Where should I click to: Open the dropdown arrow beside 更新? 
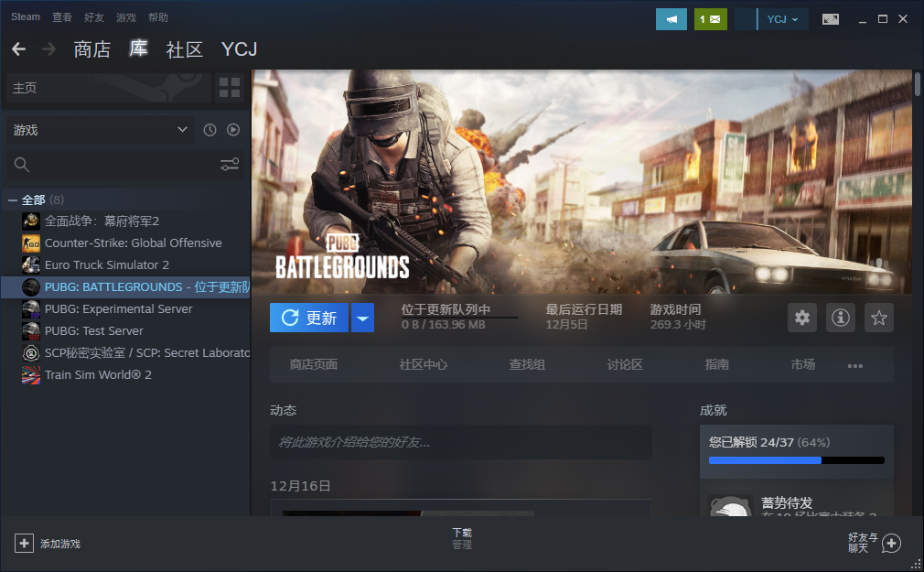click(x=363, y=318)
